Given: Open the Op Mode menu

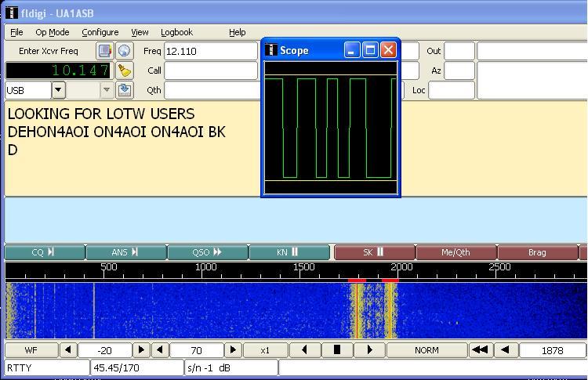Looking at the screenshot, I should [x=52, y=32].
